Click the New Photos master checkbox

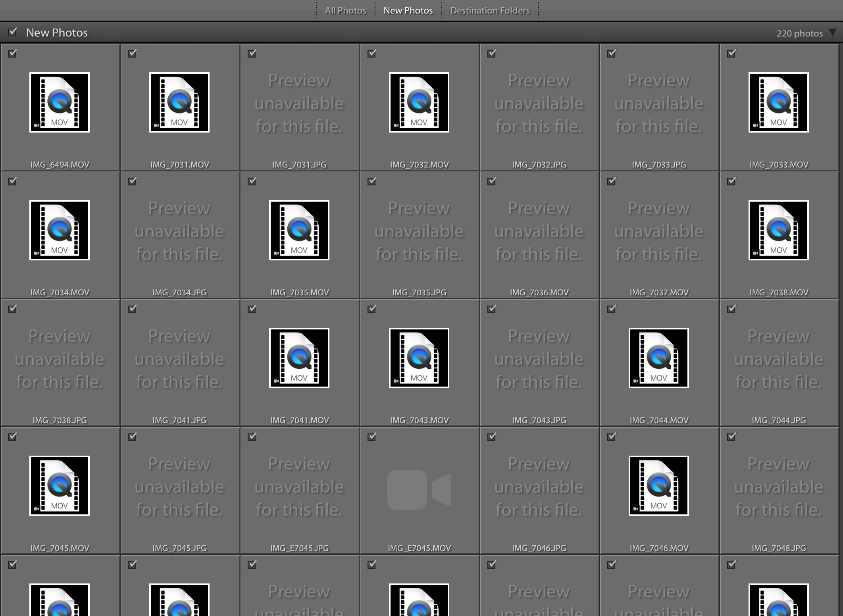click(x=14, y=32)
